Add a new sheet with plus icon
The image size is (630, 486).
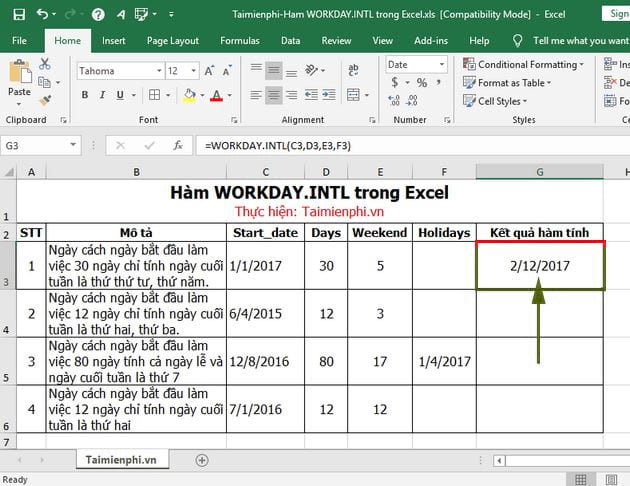click(202, 460)
